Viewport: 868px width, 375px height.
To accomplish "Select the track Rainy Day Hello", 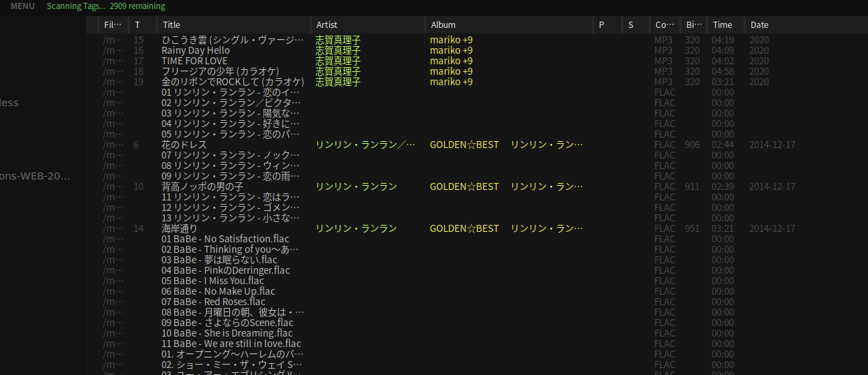I will click(x=196, y=50).
